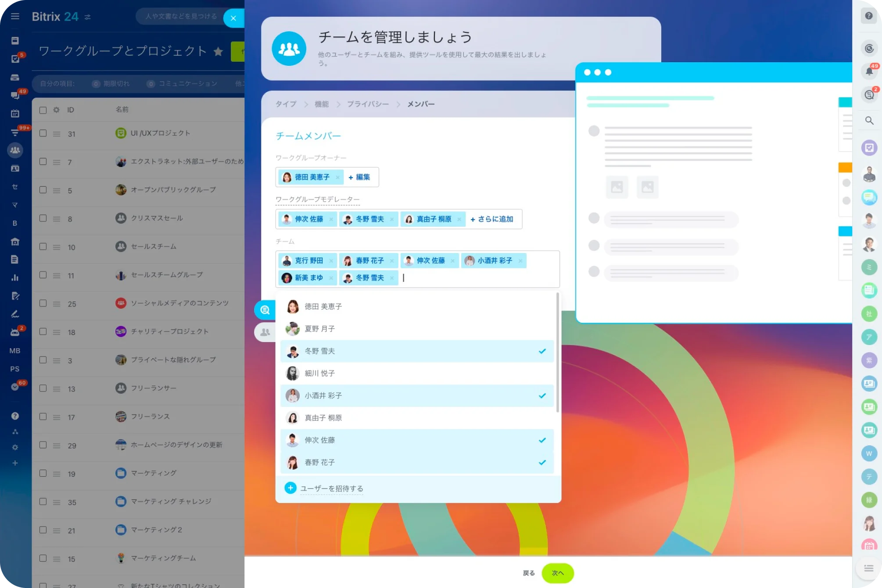
Task: Open the chat icon with 2 badge in right sidebar
Action: pos(869,95)
